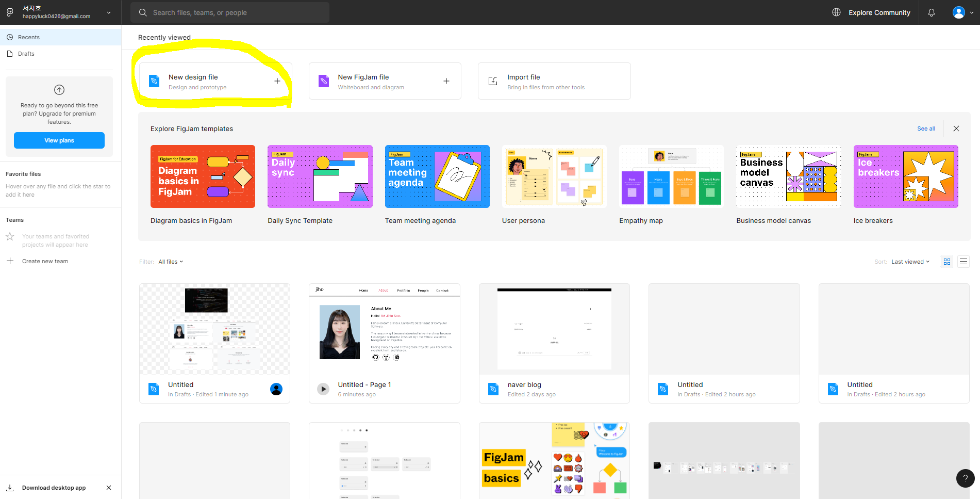Click the Explore Community globe icon
Image resolution: width=980 pixels, height=499 pixels.
click(836, 12)
